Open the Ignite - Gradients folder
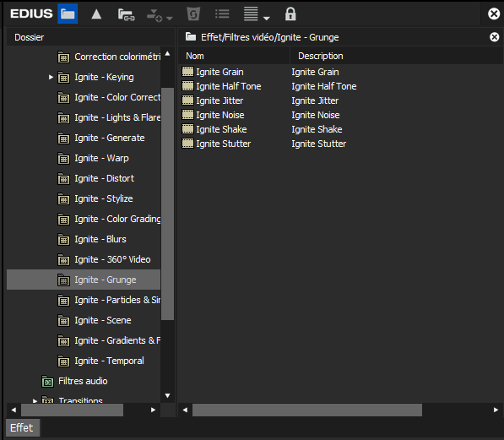This screenshot has height=440, width=504. click(x=117, y=340)
